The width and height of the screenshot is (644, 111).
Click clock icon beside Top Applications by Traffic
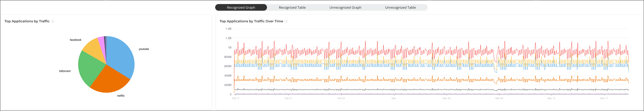(53, 21)
